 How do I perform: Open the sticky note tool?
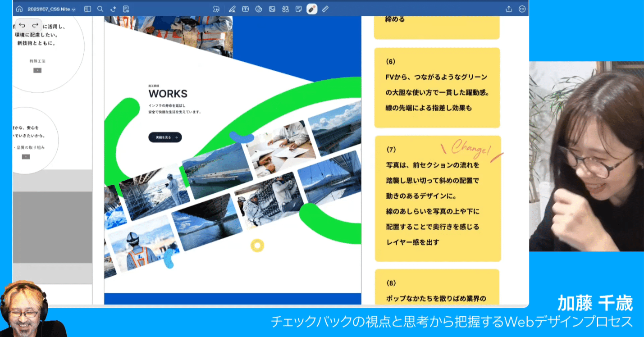tap(298, 9)
